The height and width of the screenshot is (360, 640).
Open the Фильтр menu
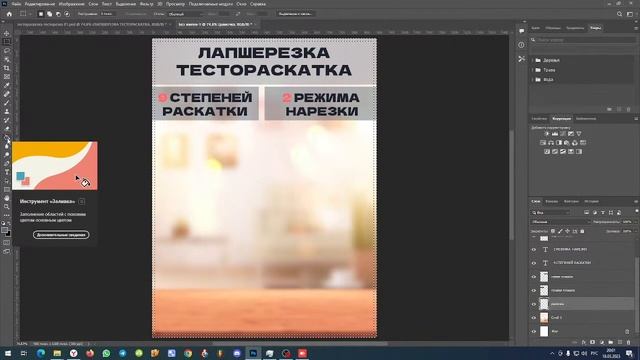[x=146, y=4]
